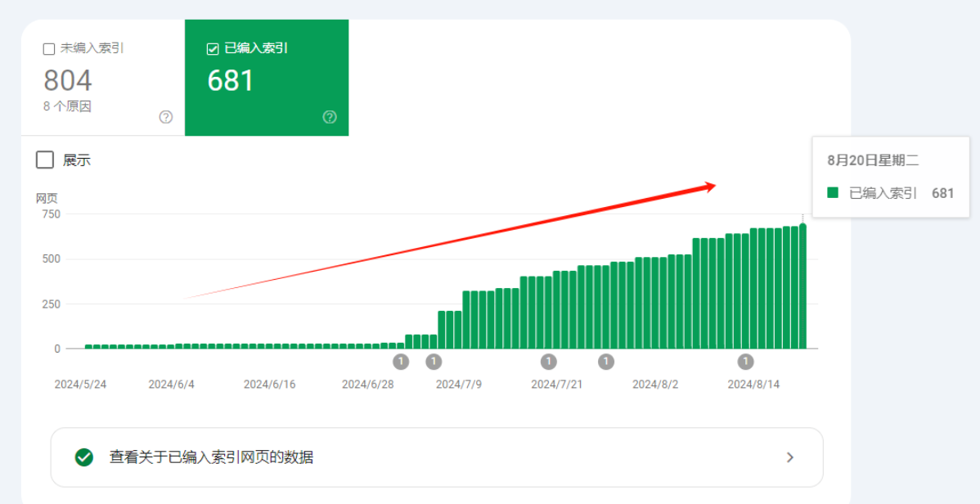Image resolution: width=980 pixels, height=504 pixels.
Task: Open the annotation marker nearest the 2024/6/28 label
Action: point(400,362)
